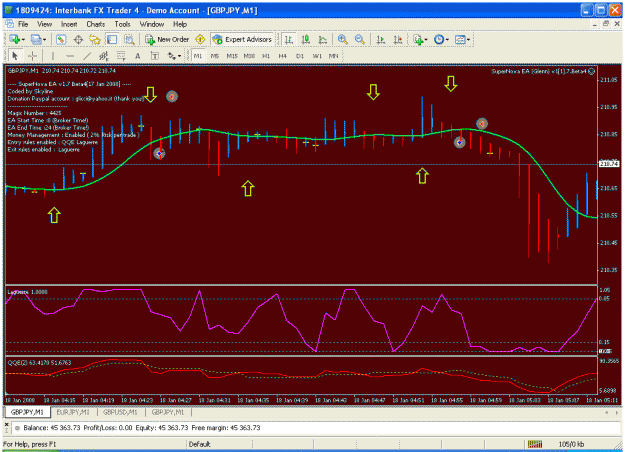Draw a horizontal line tool
Image resolution: width=625 pixels, height=452 pixels.
[x=70, y=56]
